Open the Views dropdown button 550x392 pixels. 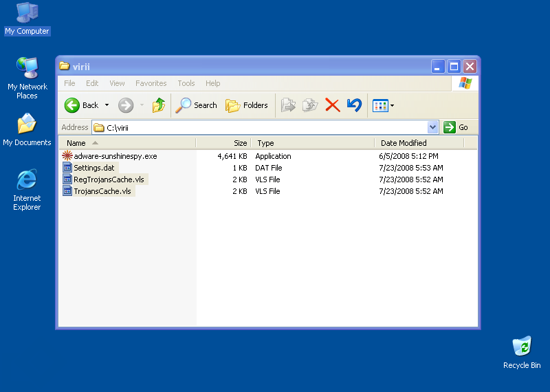(x=383, y=105)
